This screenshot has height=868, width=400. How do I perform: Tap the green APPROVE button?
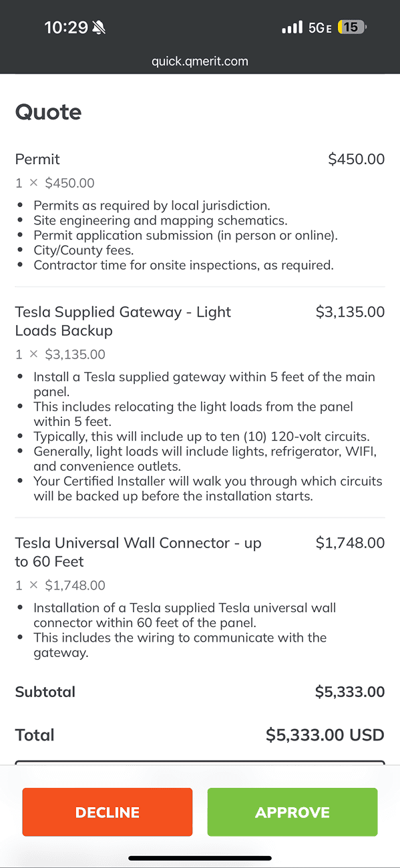pos(292,812)
